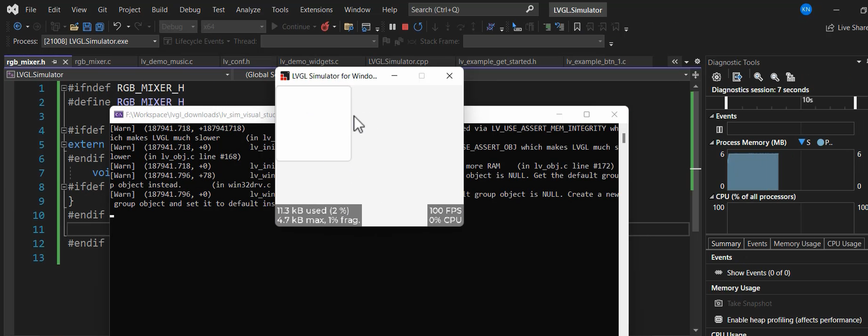The height and width of the screenshot is (336, 868).
Task: Zoom in on the diagnostics timeline
Action: point(758,77)
